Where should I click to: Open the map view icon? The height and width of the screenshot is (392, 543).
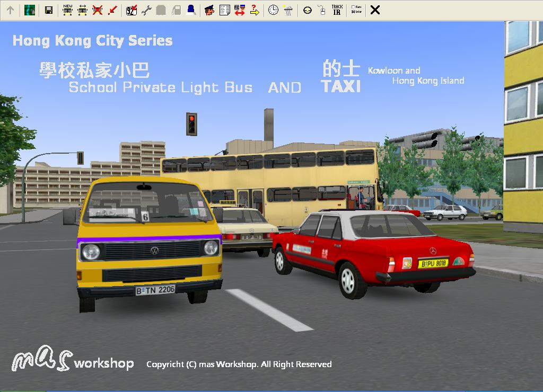[x=30, y=10]
